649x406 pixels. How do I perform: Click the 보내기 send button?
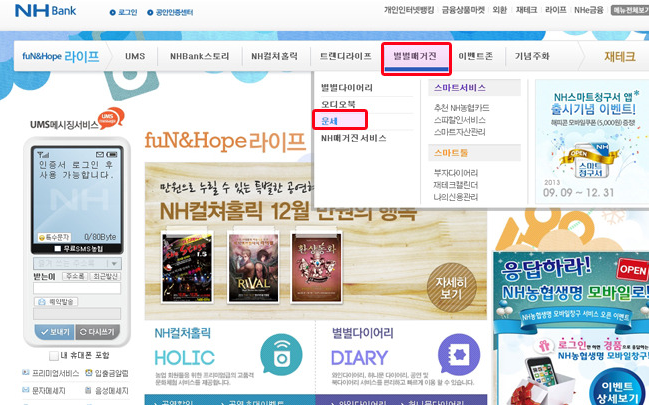(54, 332)
